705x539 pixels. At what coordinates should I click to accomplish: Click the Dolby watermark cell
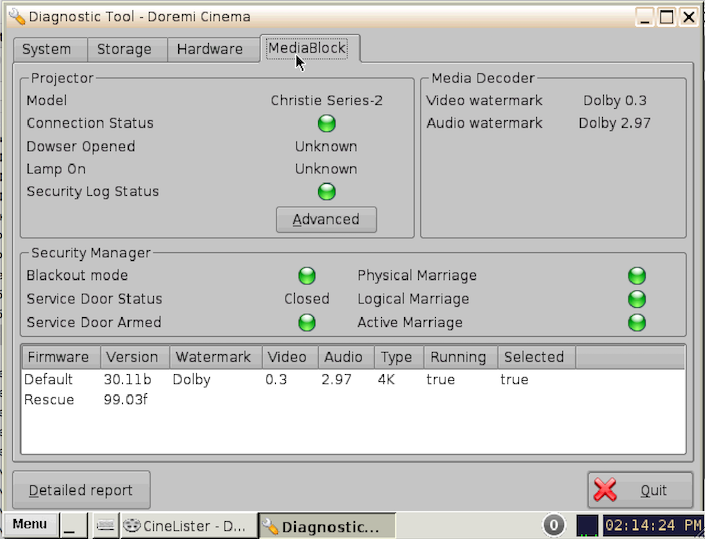(192, 380)
